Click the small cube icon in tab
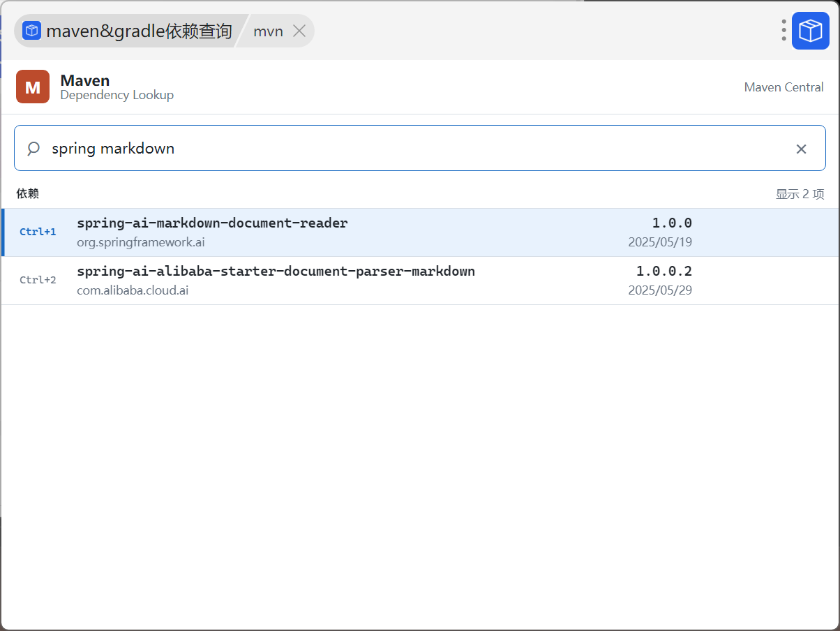Viewport: 840px width, 631px height. (x=32, y=31)
